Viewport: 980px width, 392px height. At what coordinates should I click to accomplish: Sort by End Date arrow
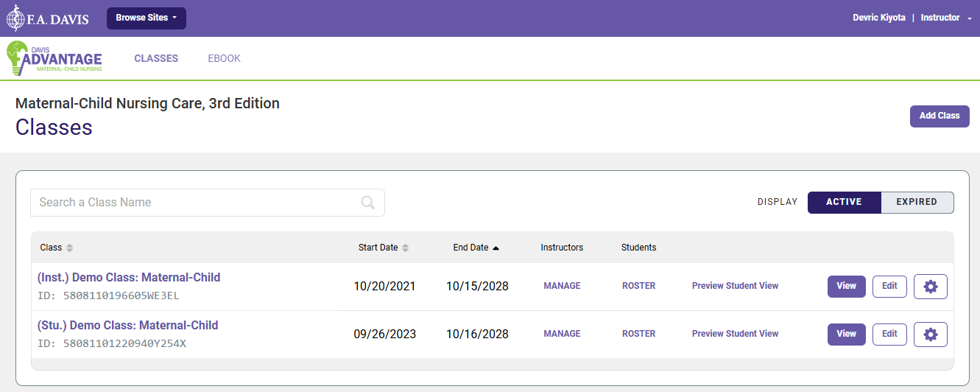point(496,248)
